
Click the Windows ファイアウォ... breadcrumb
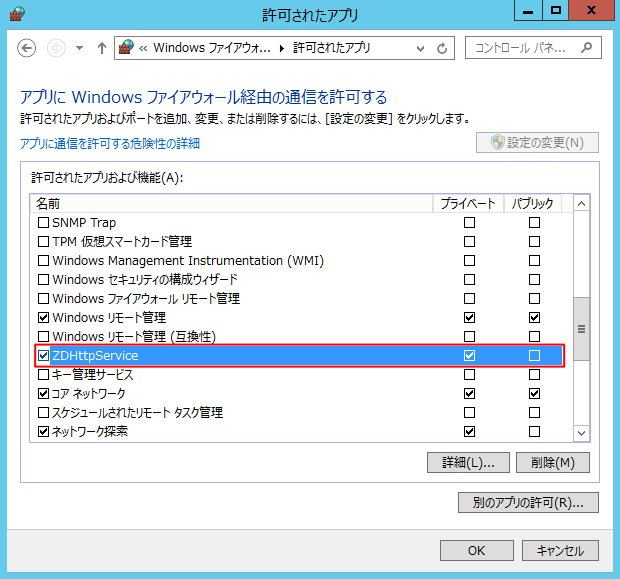pyautogui.click(x=212, y=48)
